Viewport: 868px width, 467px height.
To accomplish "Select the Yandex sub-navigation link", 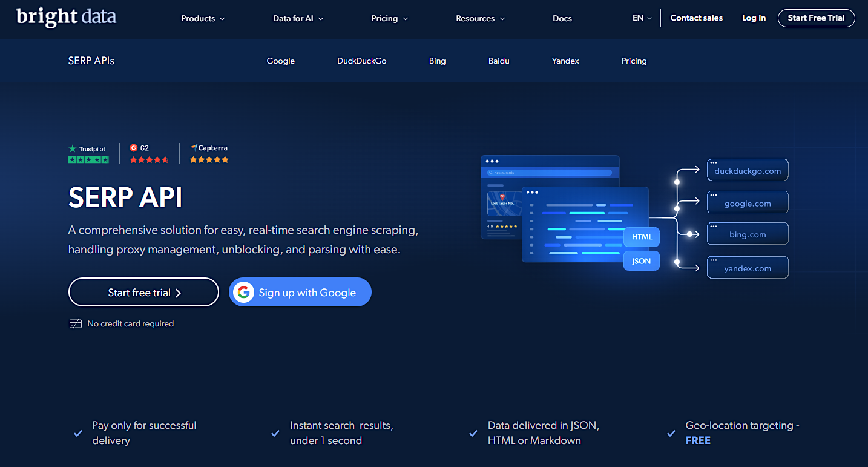I will pyautogui.click(x=565, y=61).
